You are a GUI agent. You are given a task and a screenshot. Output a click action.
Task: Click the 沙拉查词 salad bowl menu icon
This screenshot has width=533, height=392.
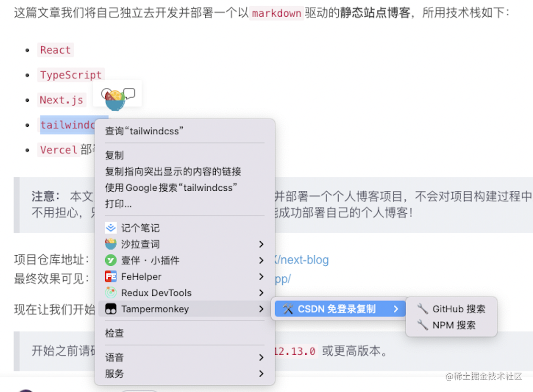[111, 244]
